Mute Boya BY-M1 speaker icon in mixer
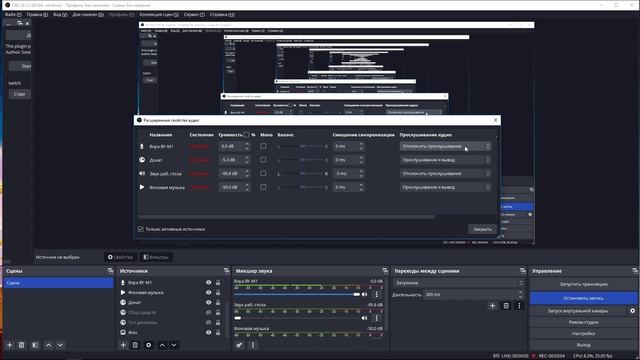The height and width of the screenshot is (360, 640). 364,294
